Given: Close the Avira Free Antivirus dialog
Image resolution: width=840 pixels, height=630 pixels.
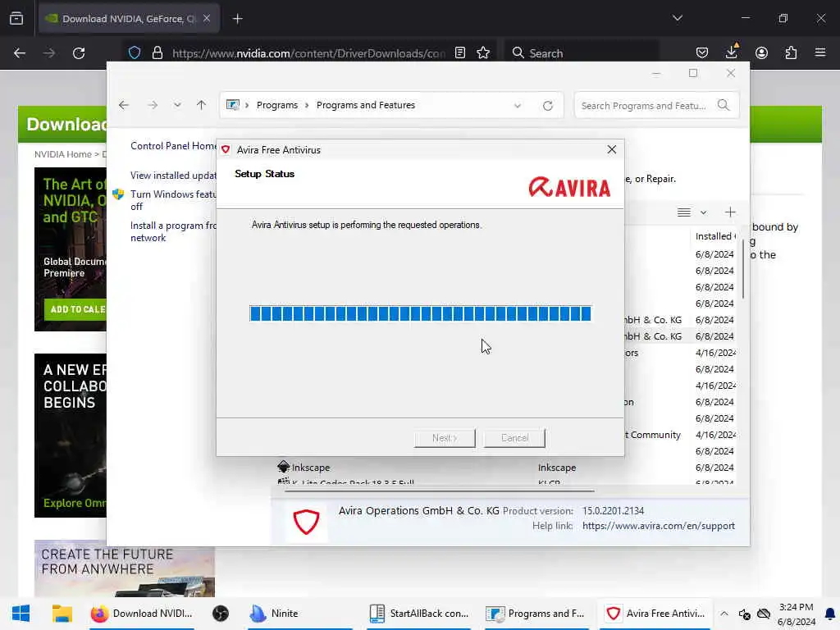Looking at the screenshot, I should (x=612, y=149).
